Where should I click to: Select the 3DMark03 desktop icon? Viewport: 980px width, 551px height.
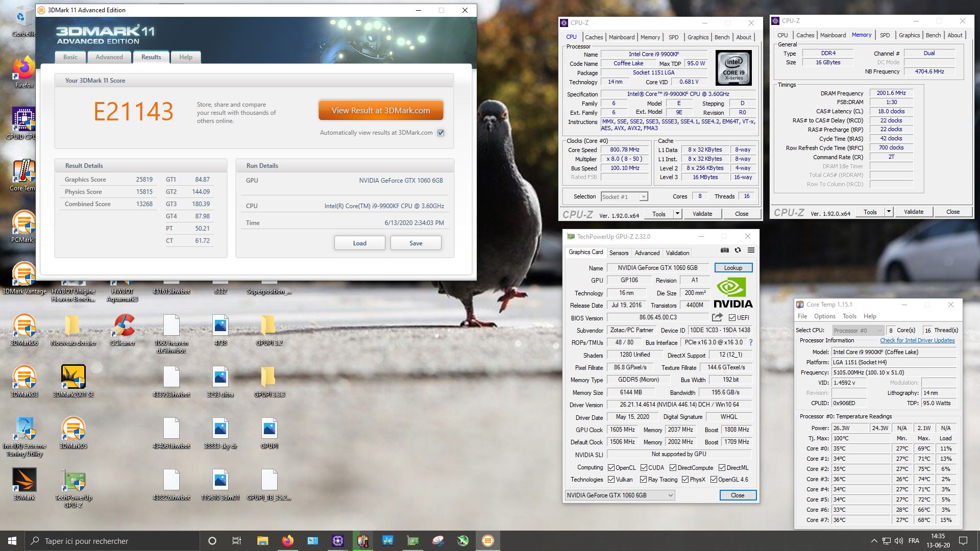(24, 381)
